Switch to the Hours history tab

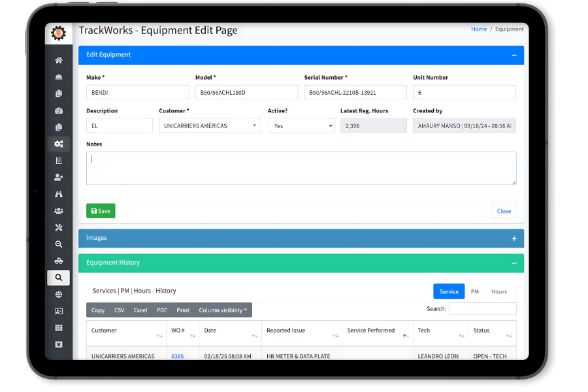498,291
